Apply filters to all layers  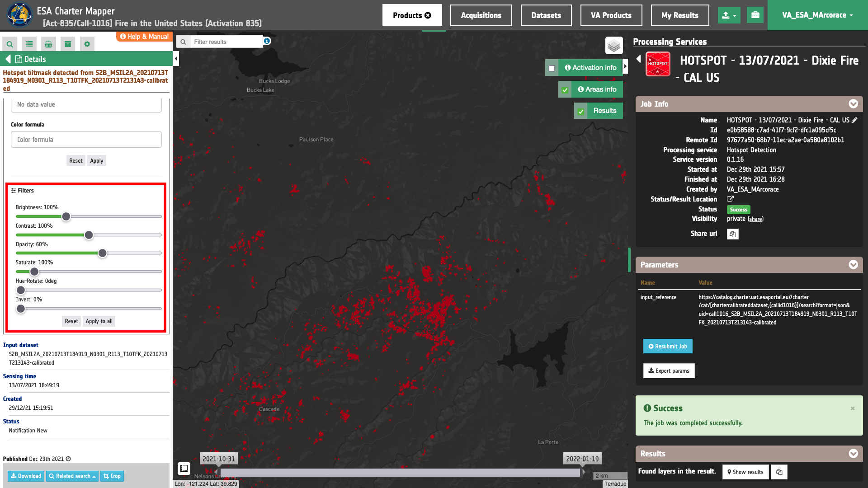pyautogui.click(x=99, y=321)
